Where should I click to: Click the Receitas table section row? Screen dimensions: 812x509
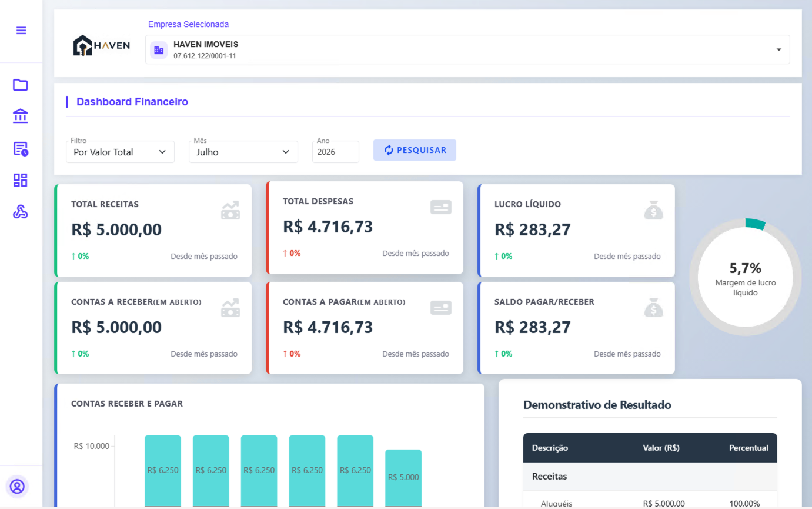650,477
